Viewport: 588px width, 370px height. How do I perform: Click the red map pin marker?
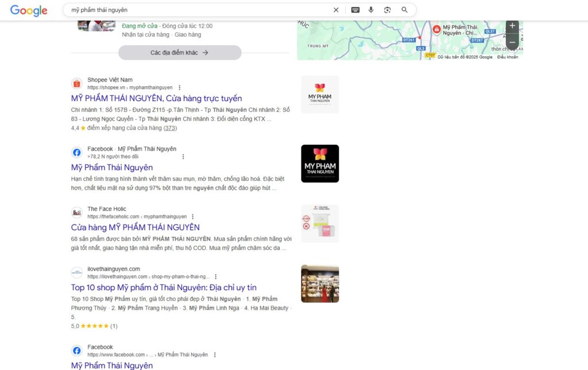pyautogui.click(x=436, y=29)
